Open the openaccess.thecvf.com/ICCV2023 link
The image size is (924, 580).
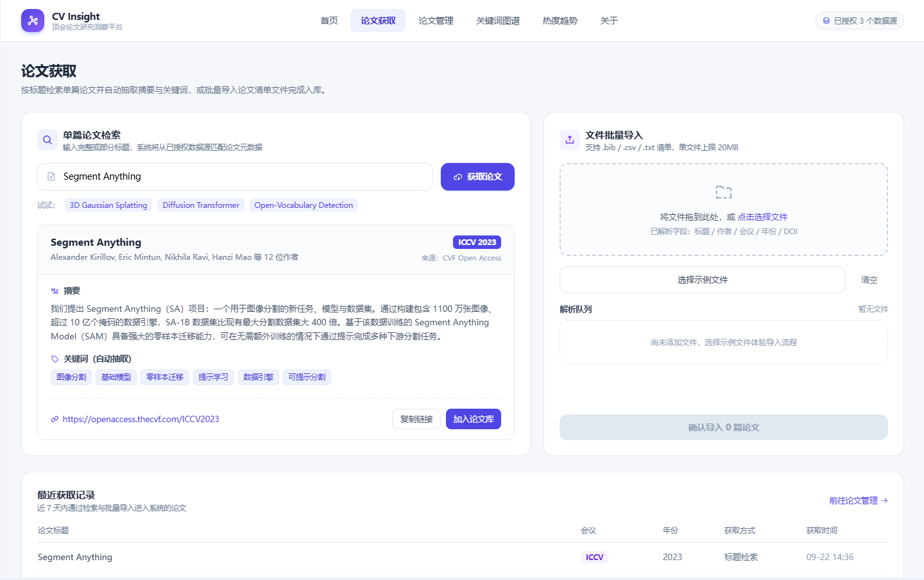tap(141, 419)
